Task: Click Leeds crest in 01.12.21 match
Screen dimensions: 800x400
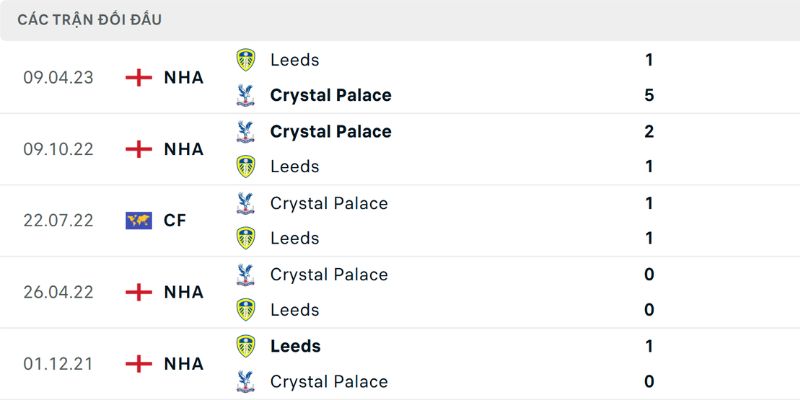Action: coord(245,346)
